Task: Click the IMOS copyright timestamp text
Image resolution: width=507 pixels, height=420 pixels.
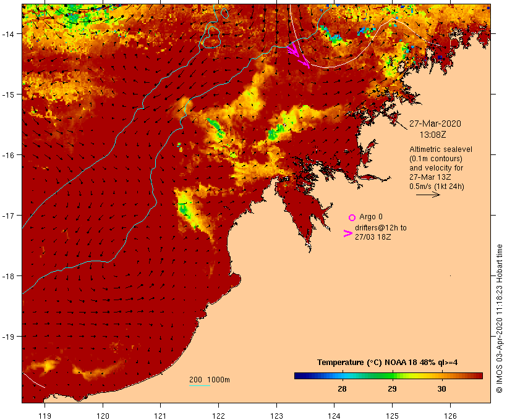Action: (499, 319)
